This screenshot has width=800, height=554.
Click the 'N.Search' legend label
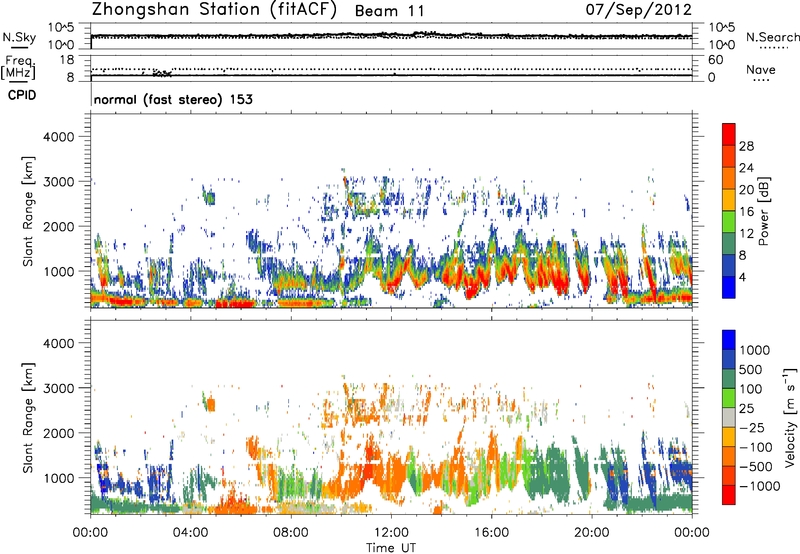[x=772, y=37]
